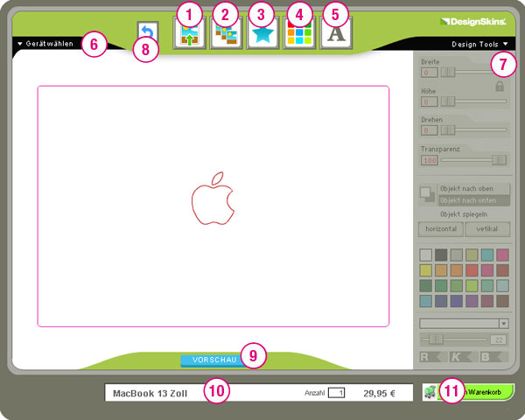This screenshot has width=525, height=420.
Task: Pick the khaki color swatch
Action: click(x=472, y=255)
